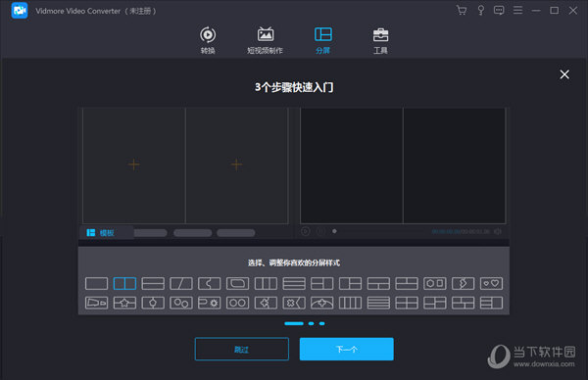This screenshot has width=588, height=380.
Task: Click the preview stop button
Action: pos(320,231)
